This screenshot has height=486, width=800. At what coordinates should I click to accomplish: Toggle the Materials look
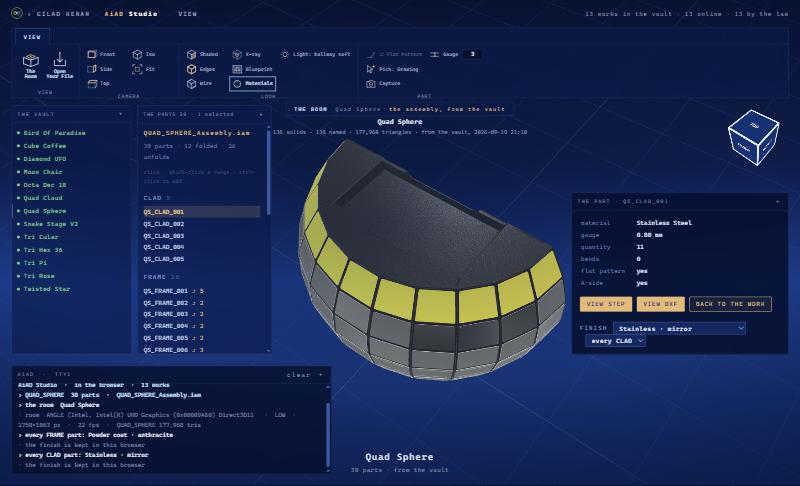tap(253, 83)
